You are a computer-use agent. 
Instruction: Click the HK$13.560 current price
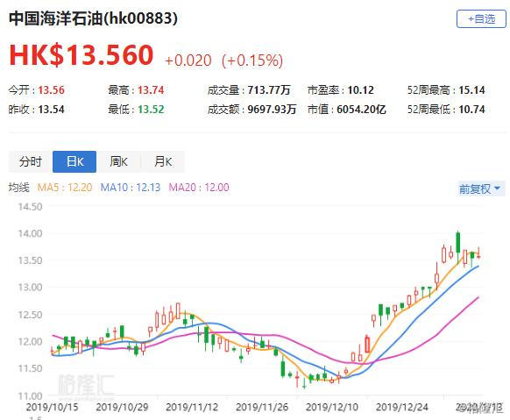[81, 55]
